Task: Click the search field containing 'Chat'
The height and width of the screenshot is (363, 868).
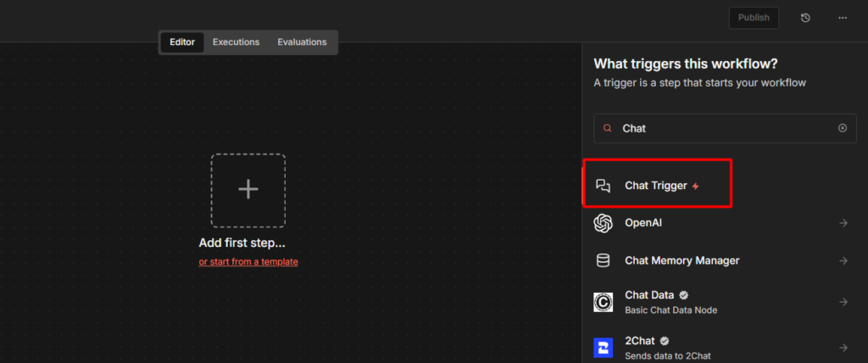Action: (725, 128)
